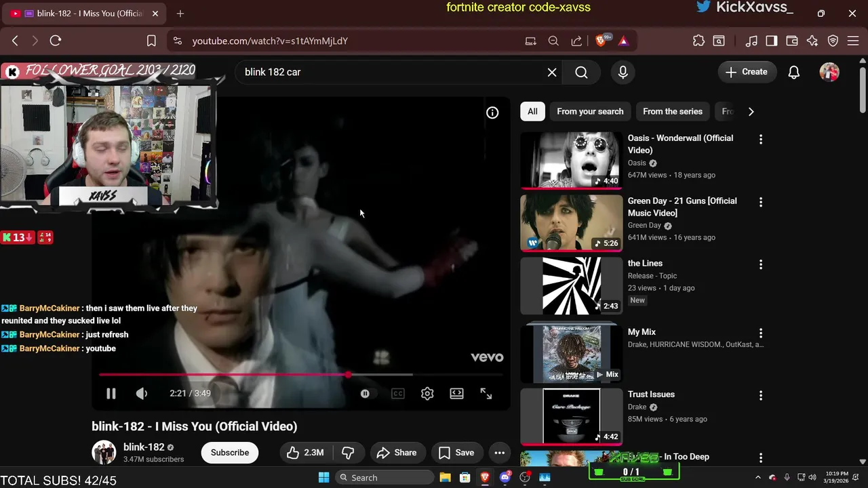This screenshot has width=868, height=488.
Task: Open the video info card icon
Action: tap(492, 113)
